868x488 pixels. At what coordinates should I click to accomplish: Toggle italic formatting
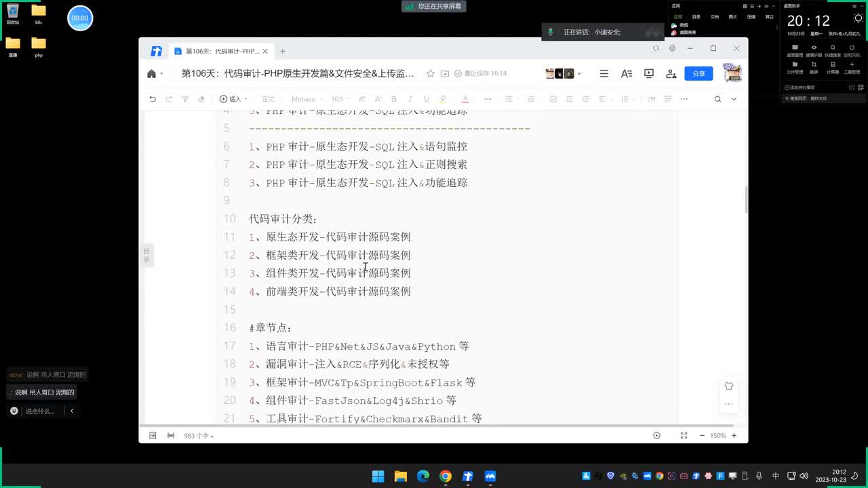point(410,99)
